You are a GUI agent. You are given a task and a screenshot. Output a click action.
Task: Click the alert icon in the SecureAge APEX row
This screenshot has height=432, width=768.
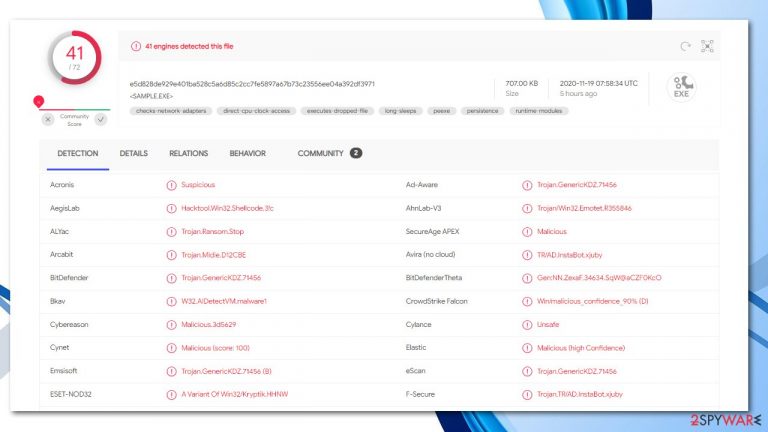tap(527, 232)
